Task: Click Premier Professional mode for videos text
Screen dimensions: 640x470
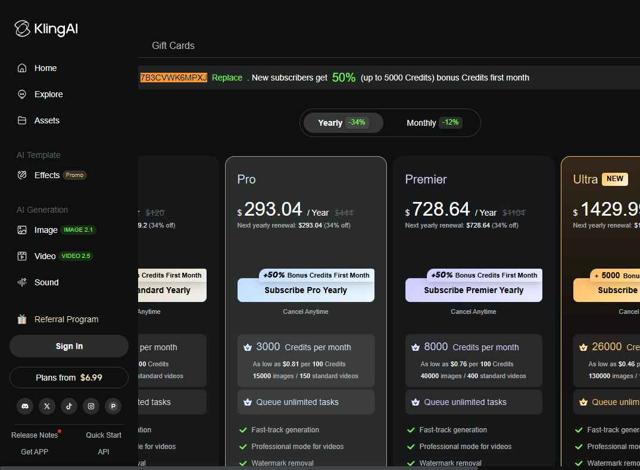Action: 465,447
